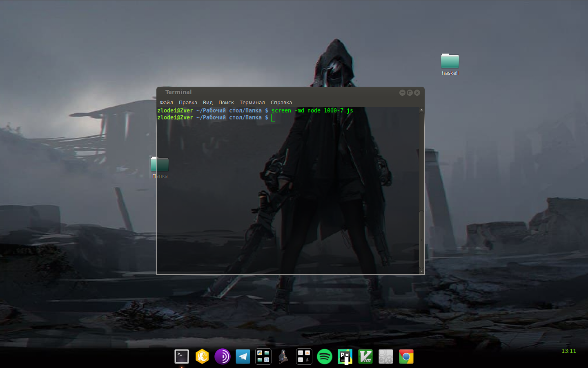Select the haskell desktop folder
The width and height of the screenshot is (588, 368).
coord(450,65)
